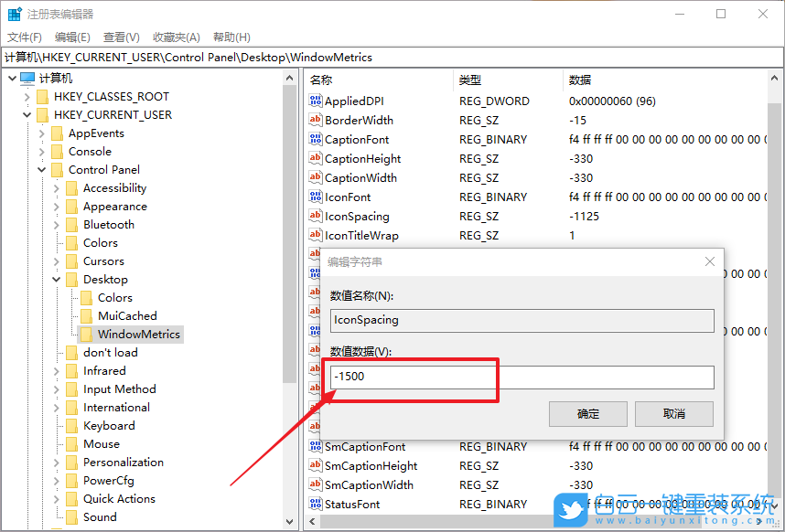Click the Desktop folder icon in tree

71,279
